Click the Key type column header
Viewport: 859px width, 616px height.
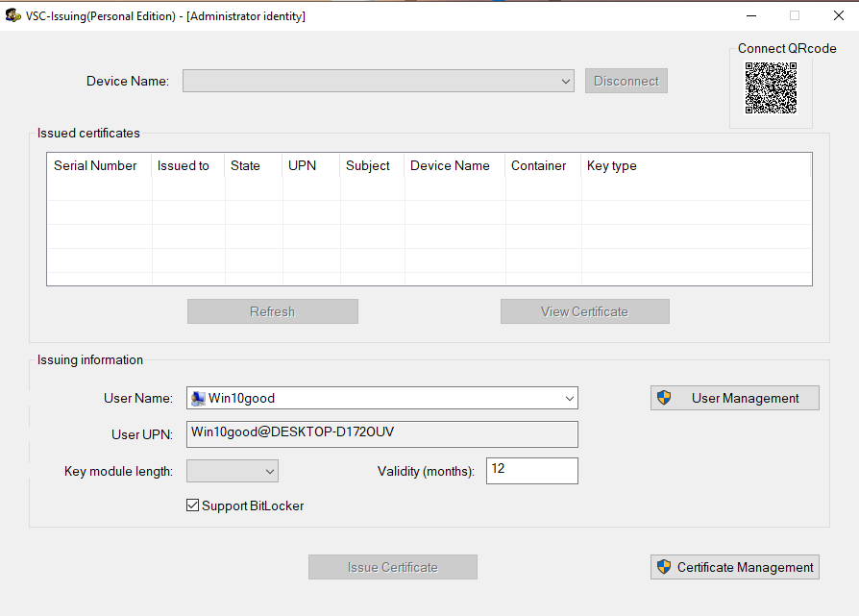click(x=611, y=165)
